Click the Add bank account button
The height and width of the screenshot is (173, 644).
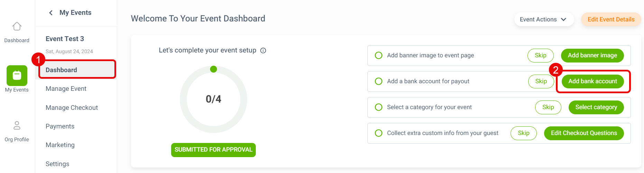pyautogui.click(x=592, y=81)
